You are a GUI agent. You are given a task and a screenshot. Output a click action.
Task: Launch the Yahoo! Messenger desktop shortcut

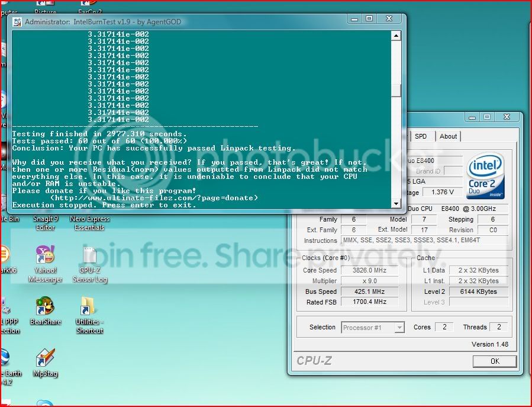(46, 264)
